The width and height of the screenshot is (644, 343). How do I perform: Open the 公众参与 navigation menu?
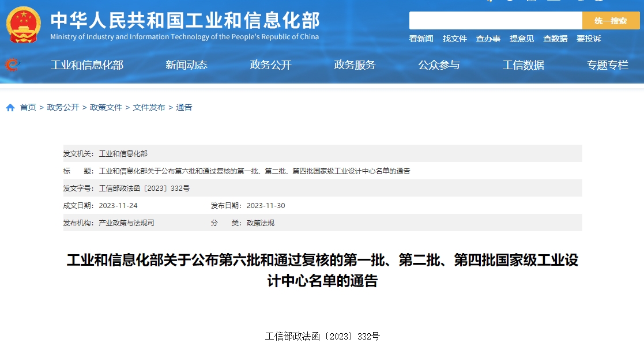pos(440,65)
